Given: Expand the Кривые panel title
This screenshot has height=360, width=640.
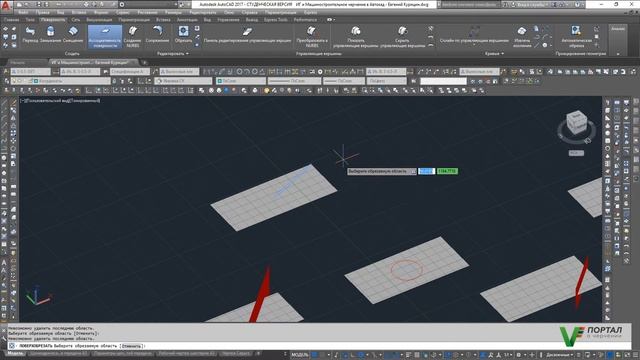Looking at the screenshot, I should tap(494, 53).
